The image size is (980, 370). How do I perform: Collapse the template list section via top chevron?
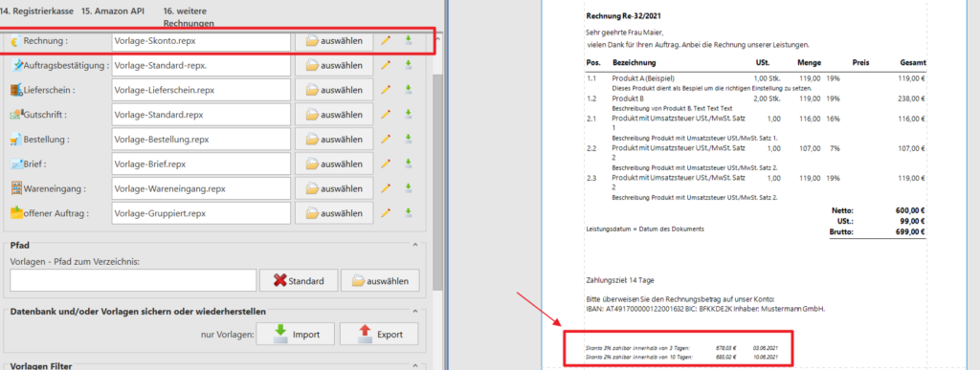coord(436,38)
